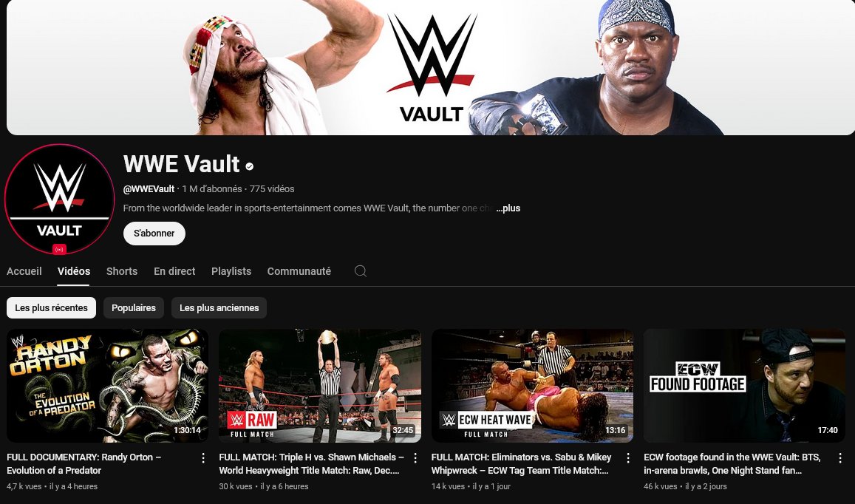The image size is (855, 504).
Task: Click the live indicator badge on avatar
Action: pos(59,249)
